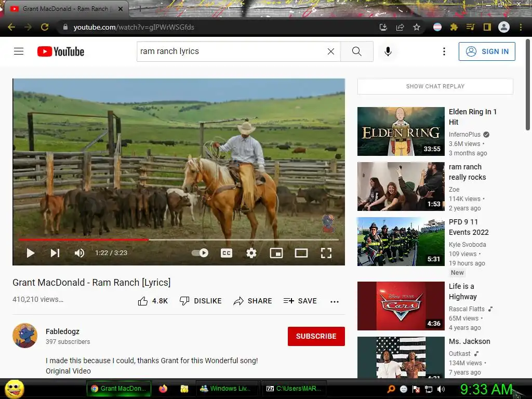Open the PFD 9 11 Events 2022 thumbnail

(x=401, y=241)
